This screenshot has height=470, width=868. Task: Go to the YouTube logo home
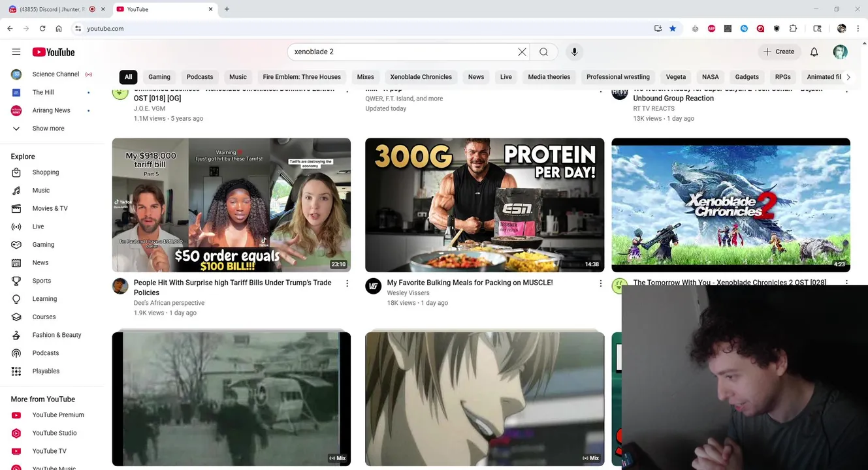click(54, 52)
